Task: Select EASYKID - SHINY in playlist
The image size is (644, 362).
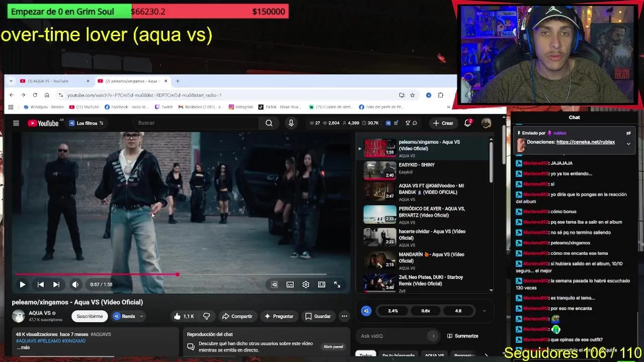Action: 423,170
